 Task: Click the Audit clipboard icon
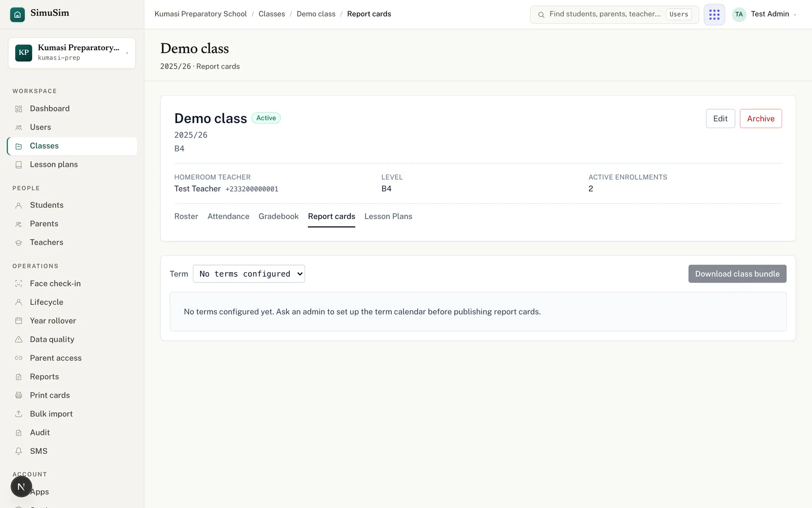(x=19, y=433)
